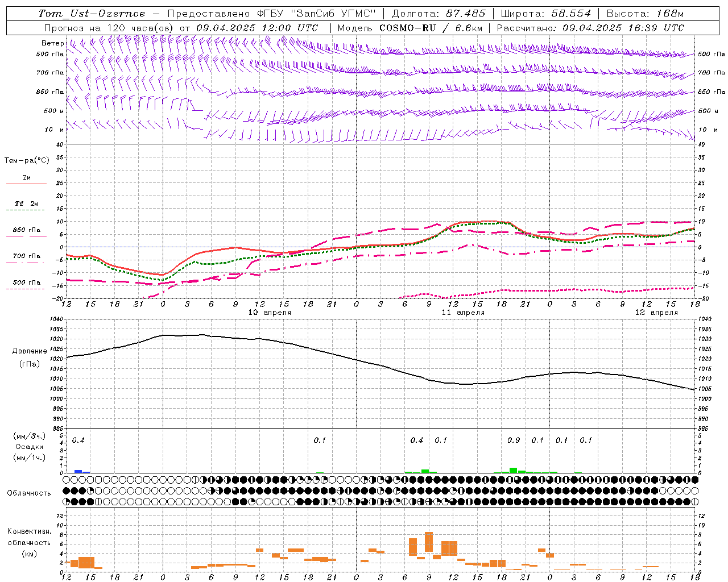
Task: Click the 12 апреля date label
Action: coord(656,313)
